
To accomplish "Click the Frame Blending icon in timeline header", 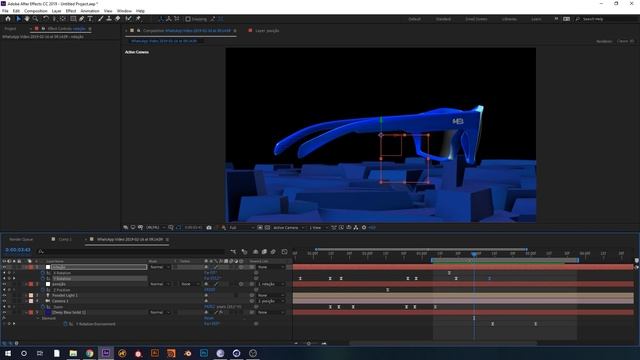I will pos(264,252).
